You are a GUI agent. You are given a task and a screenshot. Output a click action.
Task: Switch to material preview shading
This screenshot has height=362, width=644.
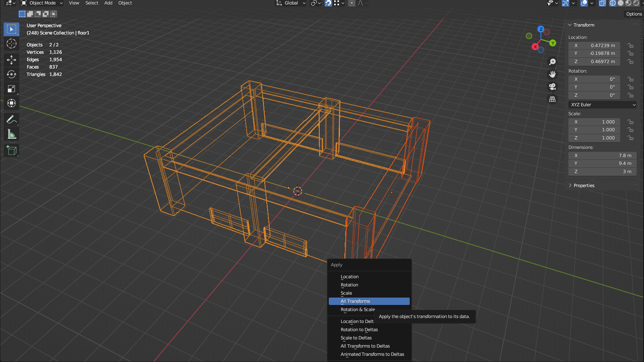628,3
